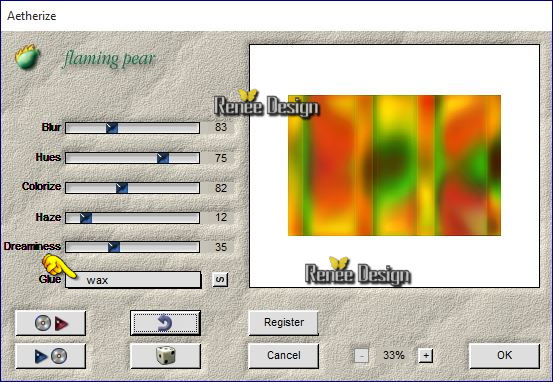Click the Cancel button
Image resolution: width=553 pixels, height=382 pixels.
point(284,356)
